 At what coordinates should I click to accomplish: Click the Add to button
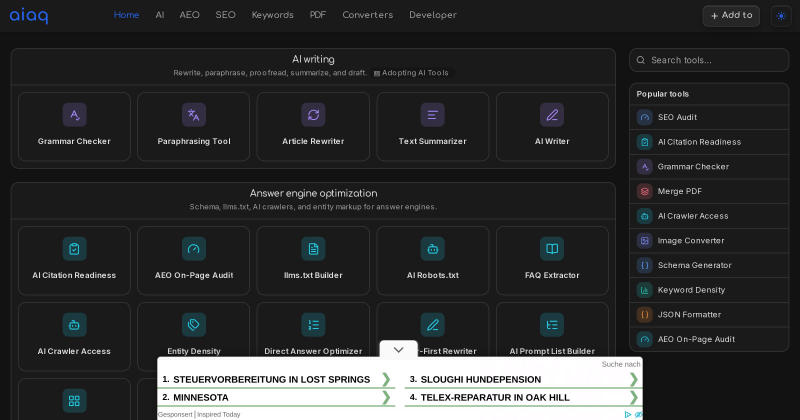(x=731, y=16)
